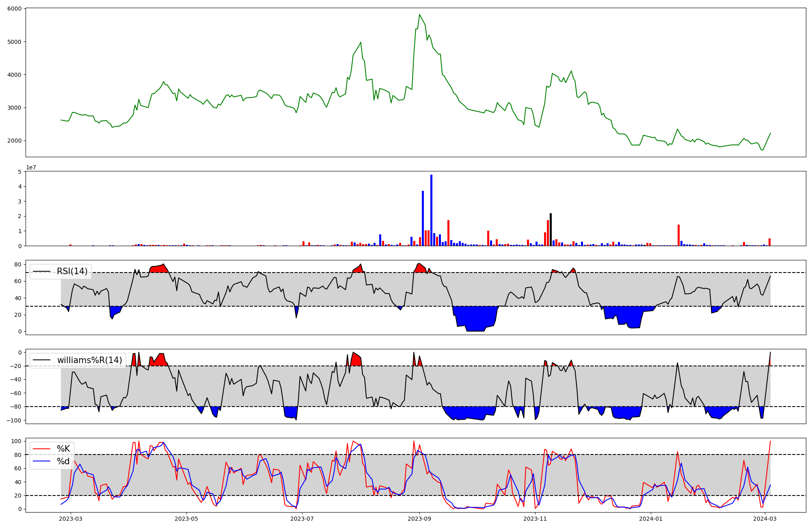This screenshot has height=528, width=812.
Task: Click the -100 Williams %R axis label
Action: click(14, 420)
